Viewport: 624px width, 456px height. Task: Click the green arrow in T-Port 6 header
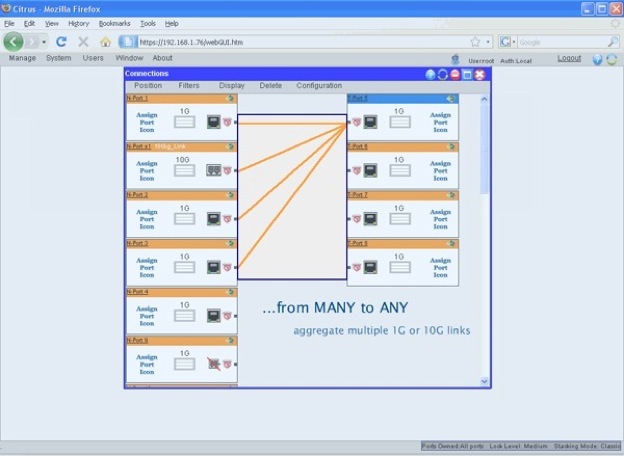[451, 146]
